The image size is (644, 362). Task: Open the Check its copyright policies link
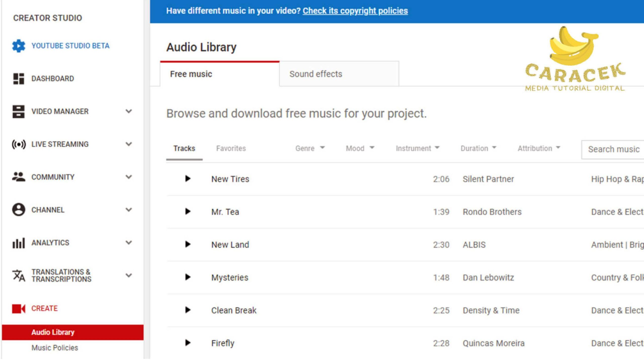point(355,11)
